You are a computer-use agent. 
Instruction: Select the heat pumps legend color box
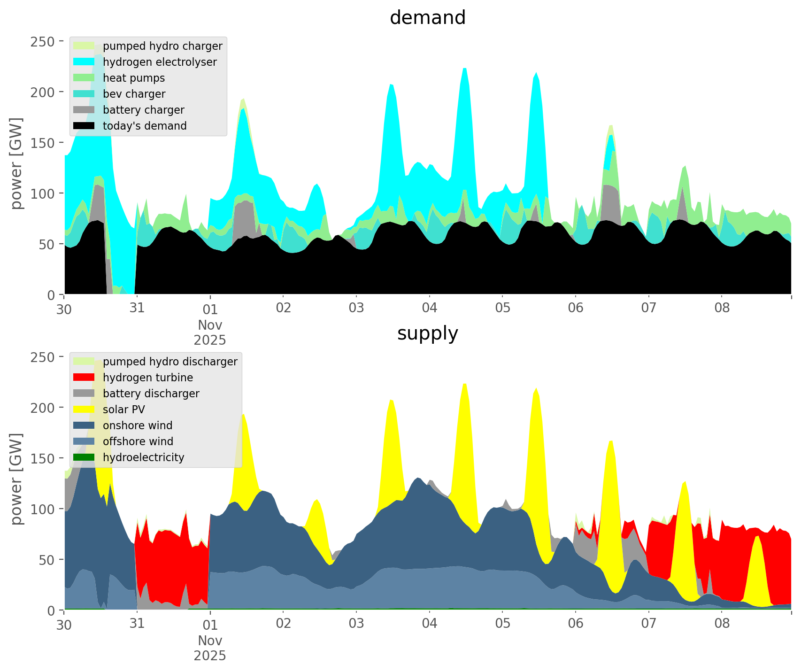[84, 78]
